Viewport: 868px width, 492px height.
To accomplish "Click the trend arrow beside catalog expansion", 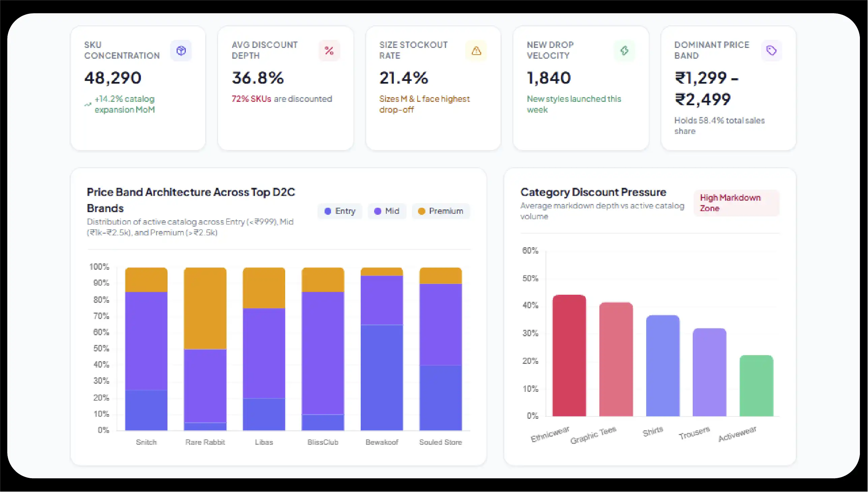I will click(88, 104).
